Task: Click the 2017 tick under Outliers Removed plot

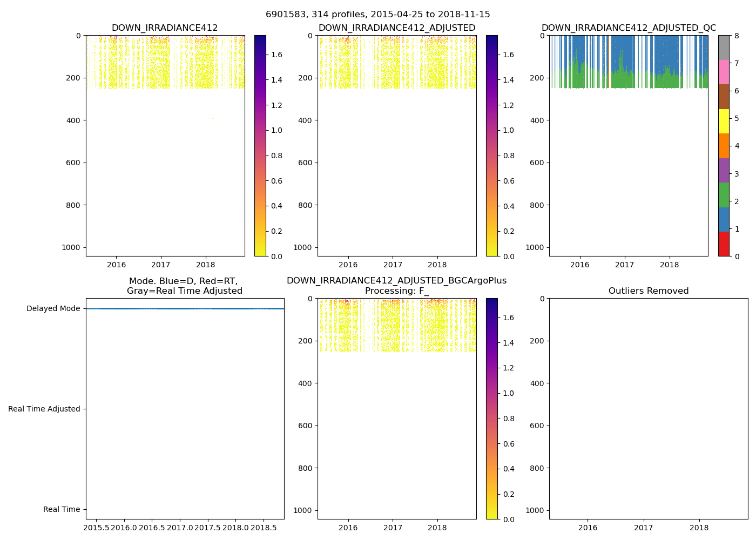Action: 644,528
